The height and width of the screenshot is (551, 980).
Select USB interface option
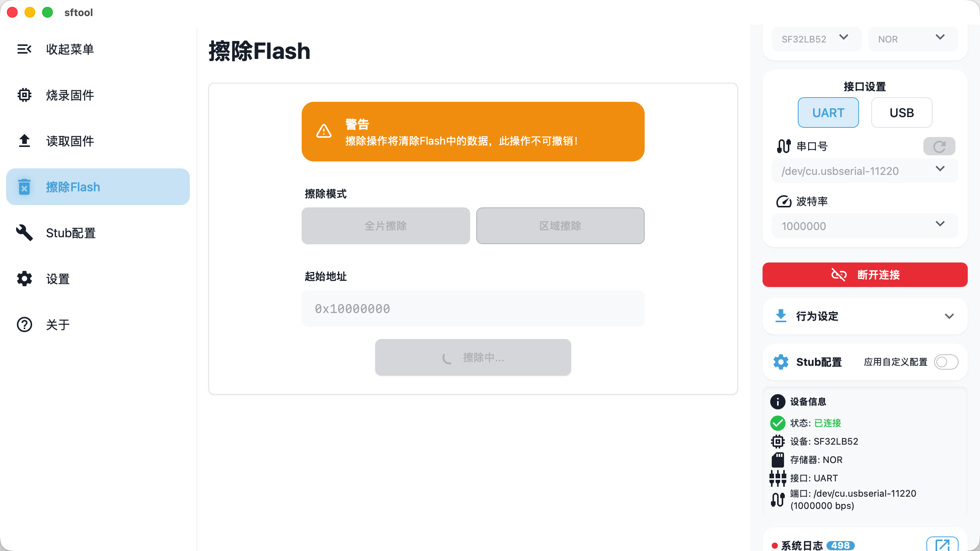pyautogui.click(x=902, y=112)
